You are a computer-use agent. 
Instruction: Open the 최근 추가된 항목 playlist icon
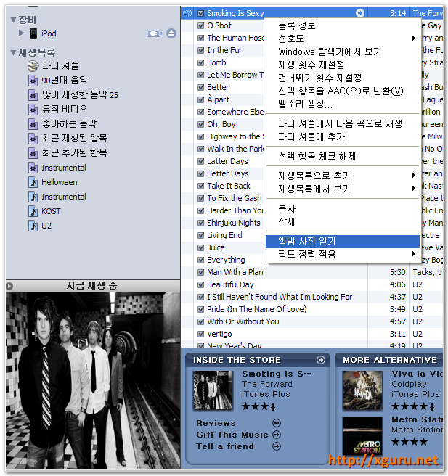pos(33,152)
